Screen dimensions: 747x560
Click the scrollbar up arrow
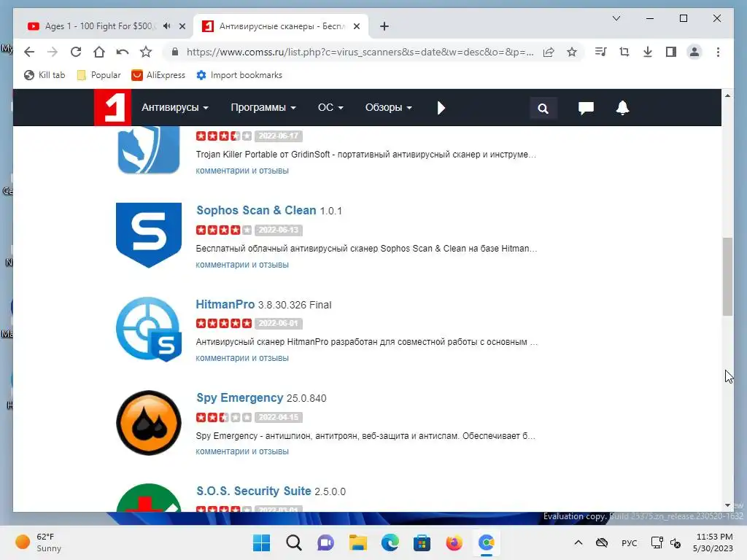[x=727, y=96]
